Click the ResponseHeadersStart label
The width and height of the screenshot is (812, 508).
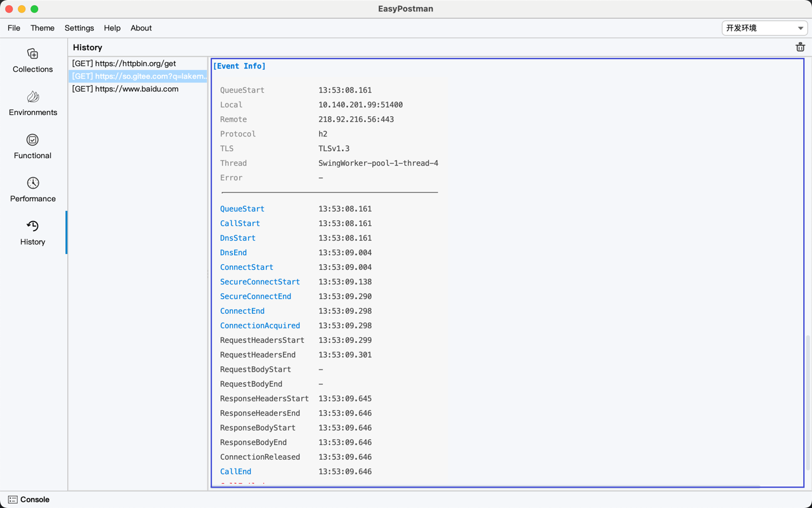[265, 399]
